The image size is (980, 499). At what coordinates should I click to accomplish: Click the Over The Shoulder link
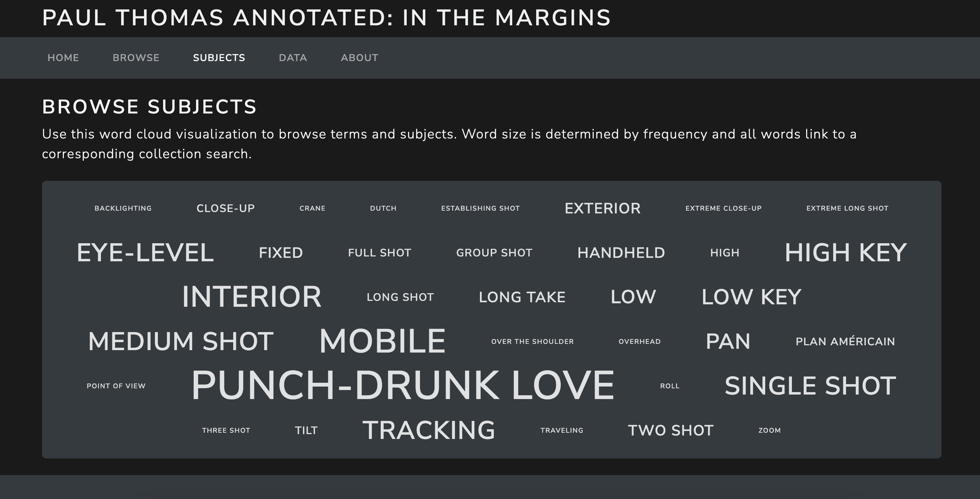coord(532,341)
